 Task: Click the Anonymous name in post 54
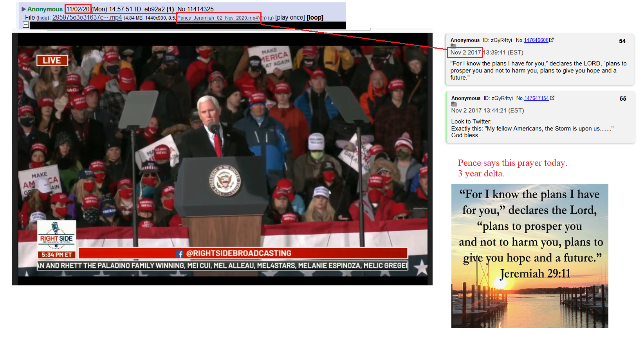pos(465,40)
